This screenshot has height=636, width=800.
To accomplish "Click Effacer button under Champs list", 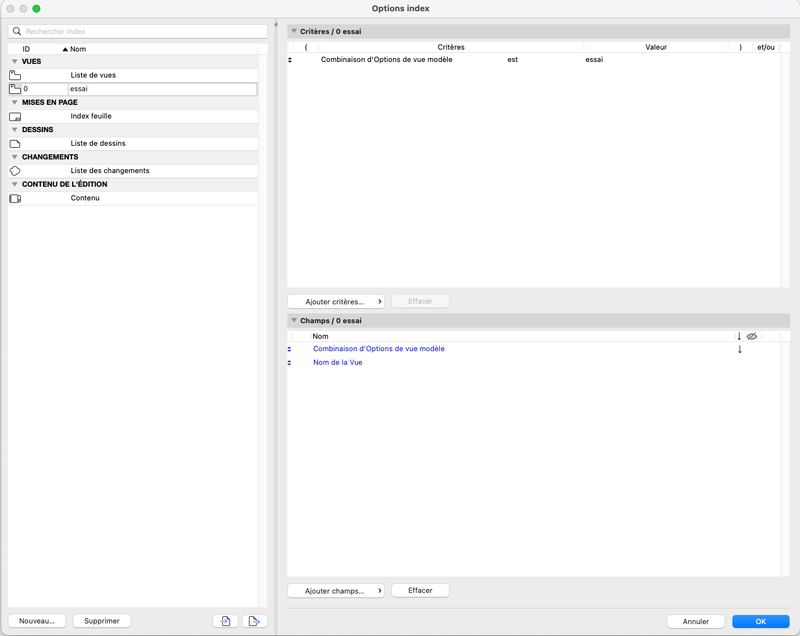I will click(x=420, y=590).
